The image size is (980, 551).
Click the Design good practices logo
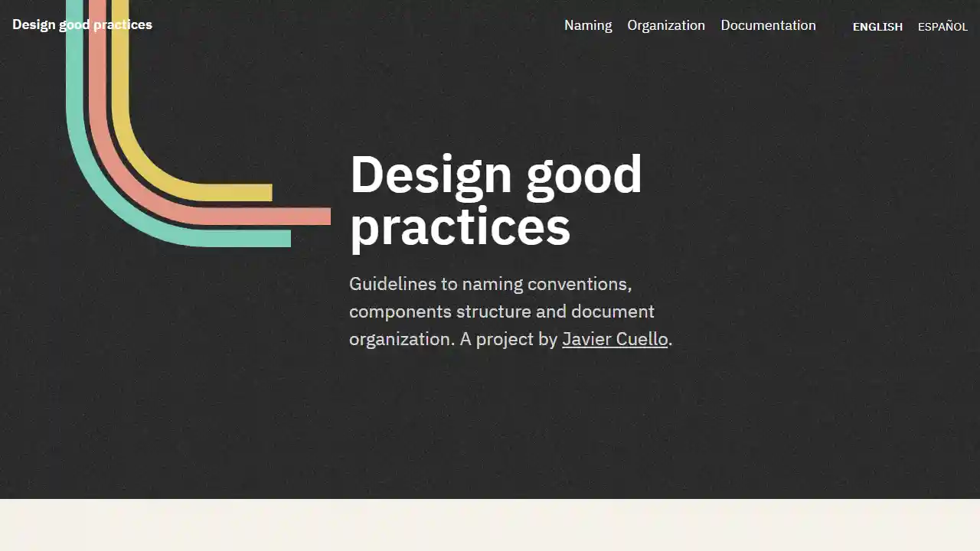coord(82,24)
